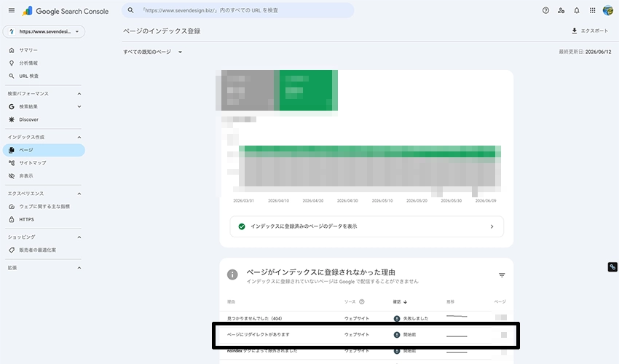Open the property selector dropdown

click(x=44, y=31)
